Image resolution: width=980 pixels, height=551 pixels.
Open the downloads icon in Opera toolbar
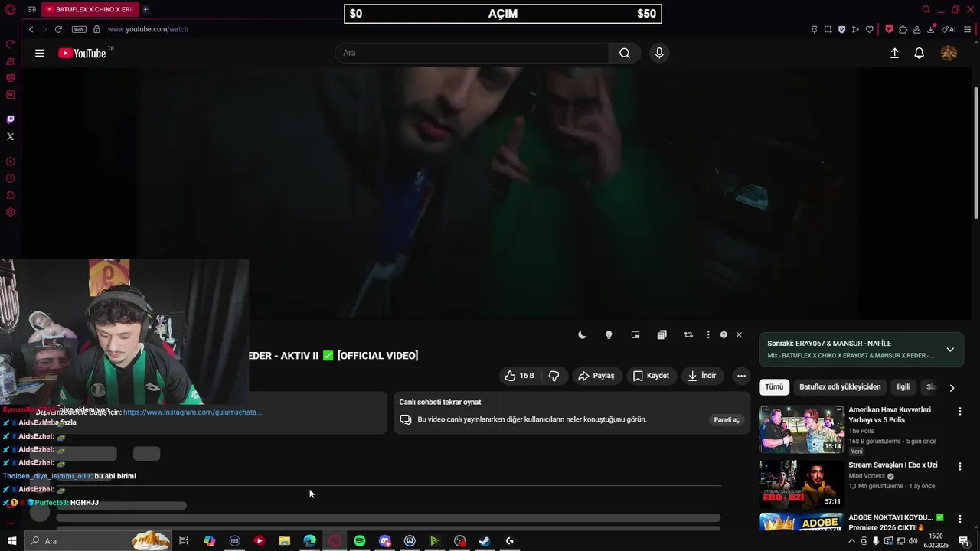pos(932,29)
